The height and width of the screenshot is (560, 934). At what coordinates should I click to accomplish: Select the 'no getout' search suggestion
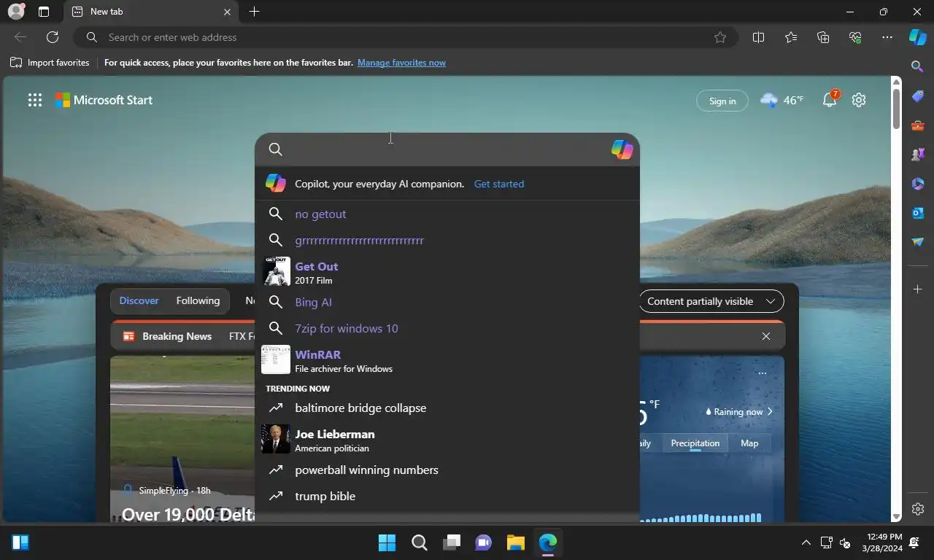pos(447,214)
